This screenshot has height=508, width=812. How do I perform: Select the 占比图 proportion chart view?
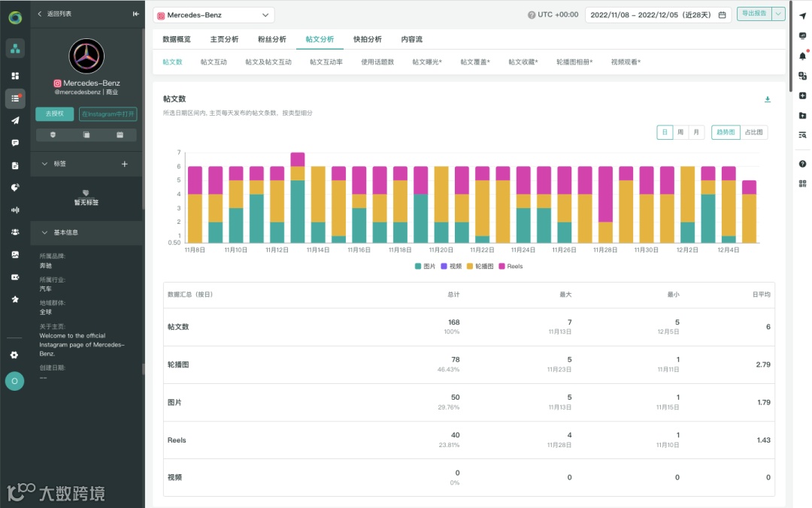pos(754,132)
